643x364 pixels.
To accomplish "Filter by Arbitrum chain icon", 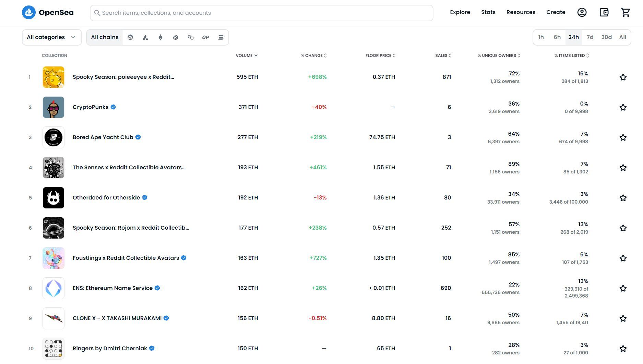I will coord(130,37).
